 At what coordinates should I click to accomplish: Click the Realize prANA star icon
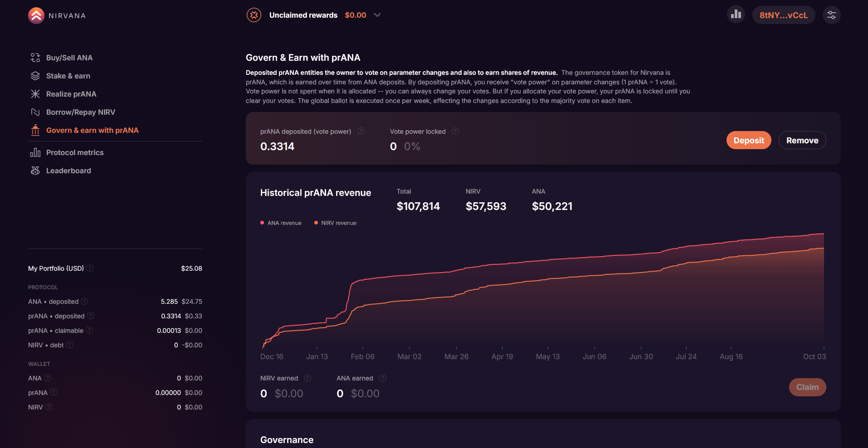click(35, 94)
